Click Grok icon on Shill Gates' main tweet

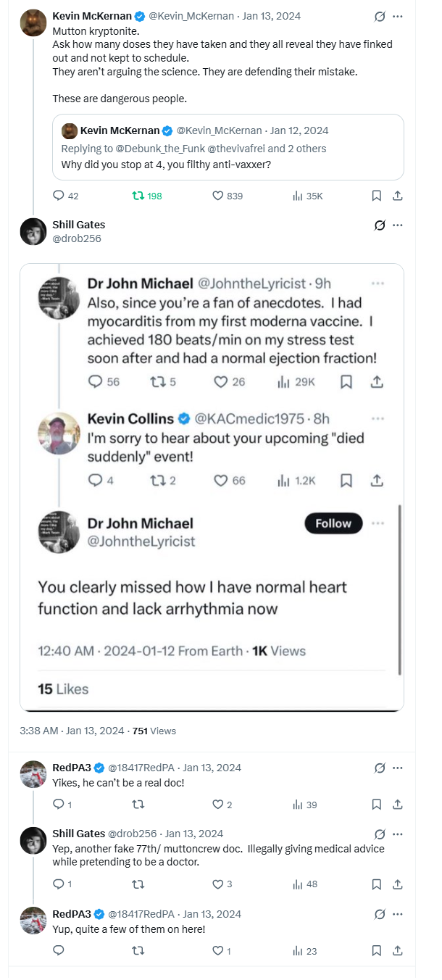click(379, 225)
